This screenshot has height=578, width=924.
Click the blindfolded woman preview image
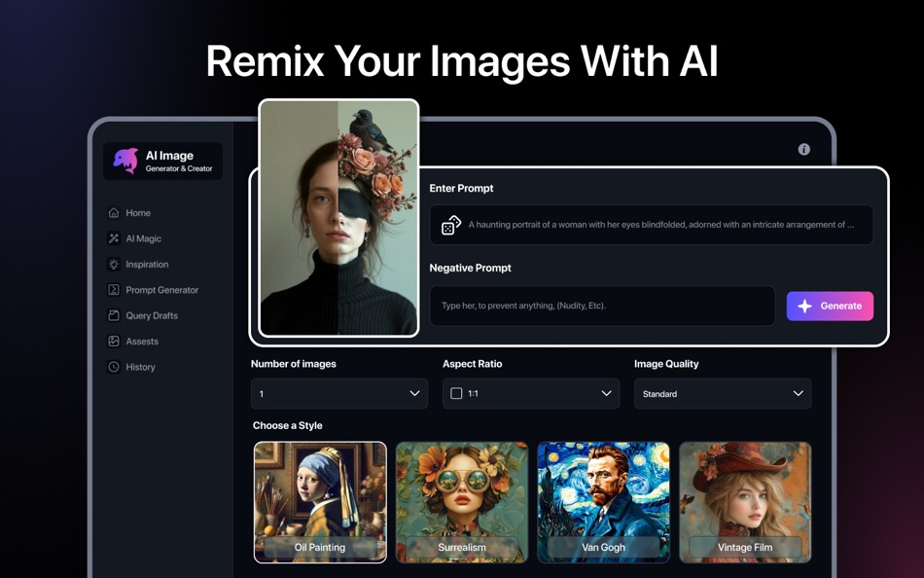338,218
